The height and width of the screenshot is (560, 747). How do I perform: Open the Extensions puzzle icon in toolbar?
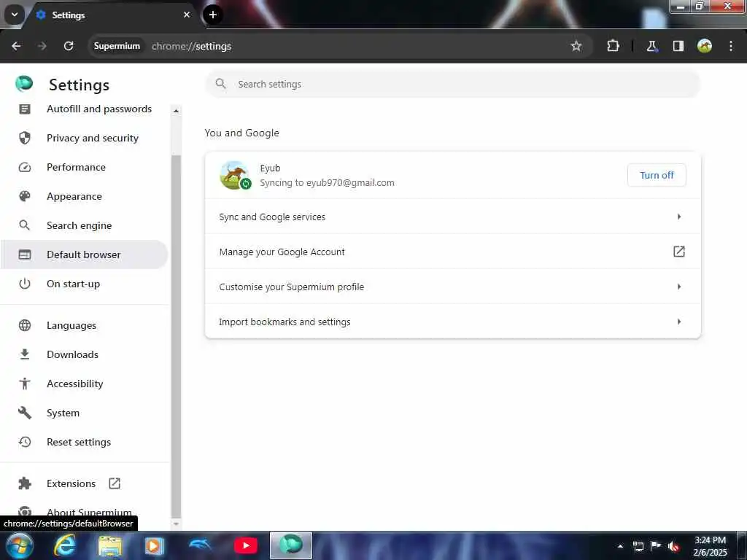pos(613,46)
